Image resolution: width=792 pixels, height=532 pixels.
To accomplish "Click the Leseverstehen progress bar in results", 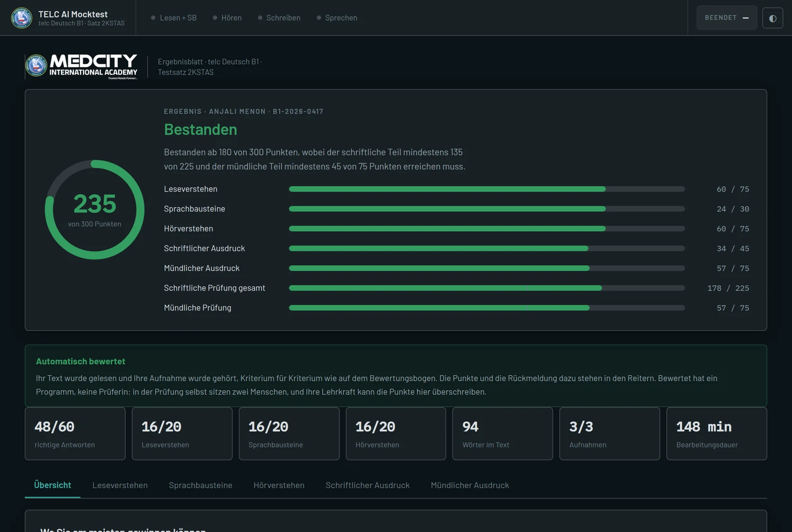I will pos(487,189).
